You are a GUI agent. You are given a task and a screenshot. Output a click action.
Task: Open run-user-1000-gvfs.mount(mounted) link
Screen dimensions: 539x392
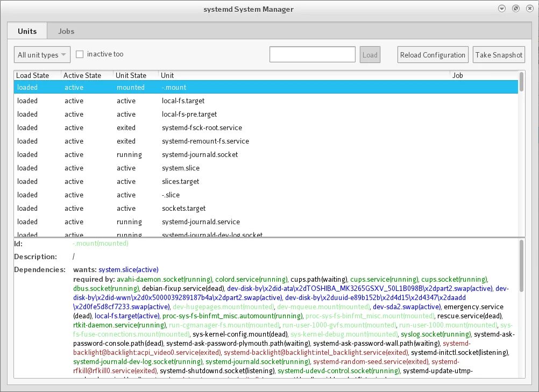[339, 325]
